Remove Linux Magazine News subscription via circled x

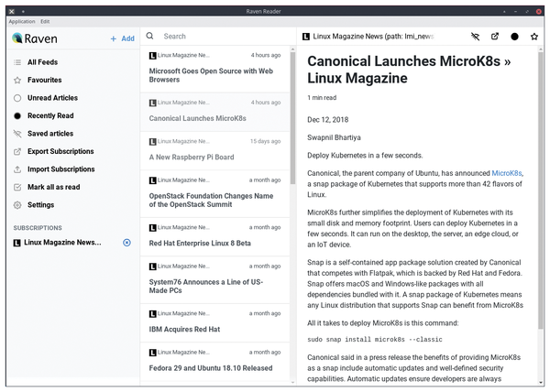(126, 243)
